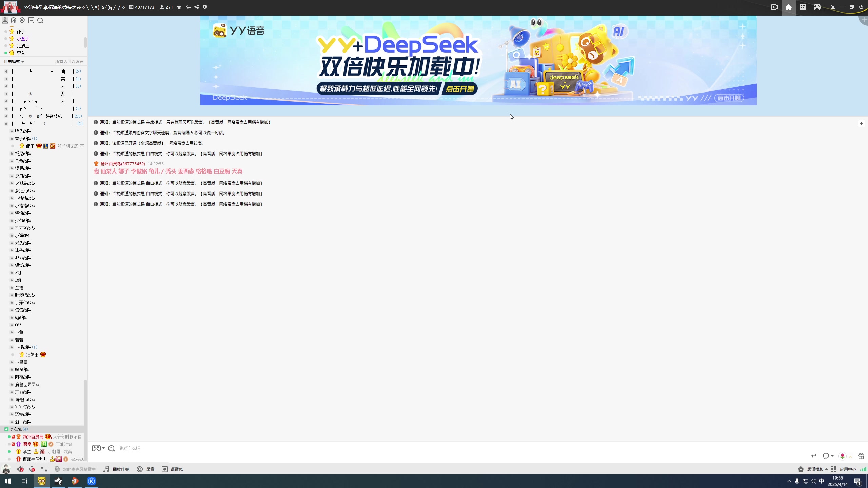Viewport: 868px width, 488px height.
Task: Go to the Home icon tab
Action: coord(789,7)
